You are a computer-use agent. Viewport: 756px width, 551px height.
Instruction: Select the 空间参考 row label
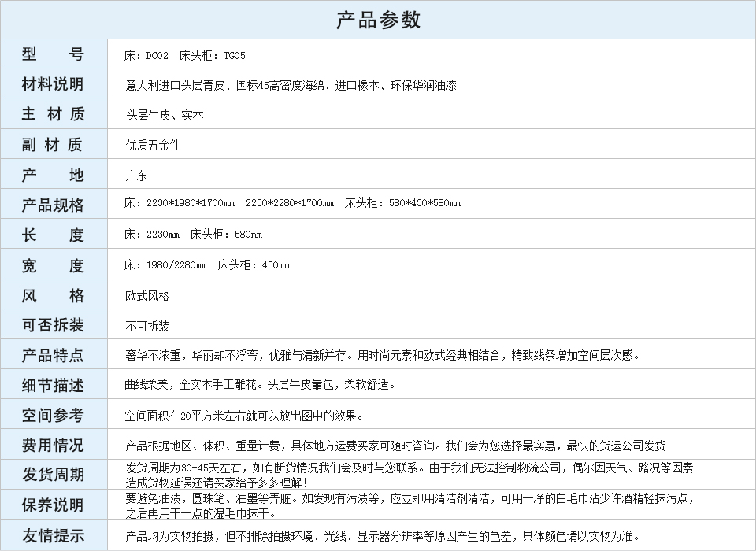click(53, 415)
